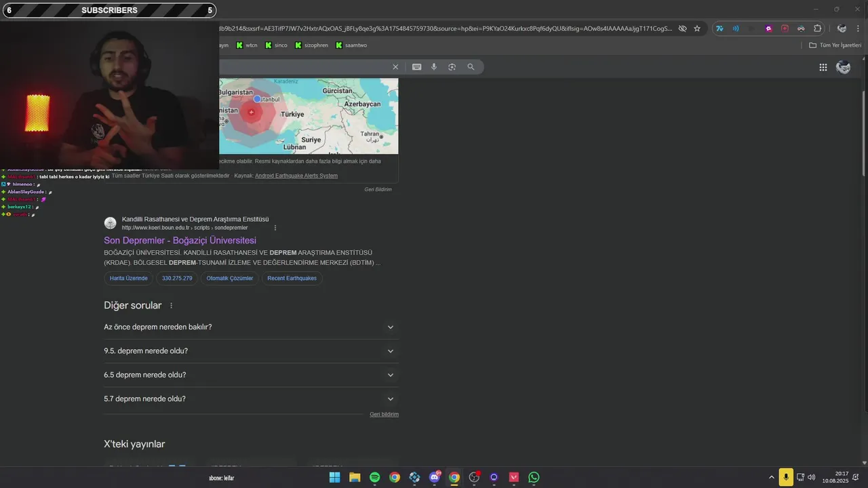This screenshot has width=868, height=488.
Task: Click the Kandilli Rasathanesi site favicon
Action: 110,223
